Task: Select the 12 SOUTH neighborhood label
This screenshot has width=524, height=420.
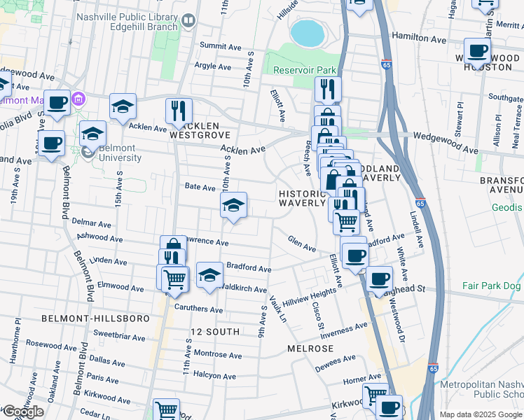Action: click(215, 332)
